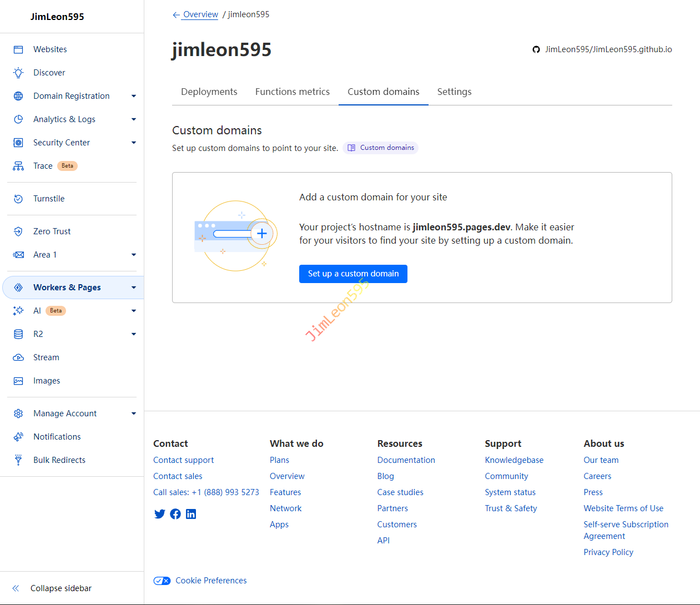Toggle the Cookie Preferences switch
This screenshot has width=700, height=605.
coord(162,581)
